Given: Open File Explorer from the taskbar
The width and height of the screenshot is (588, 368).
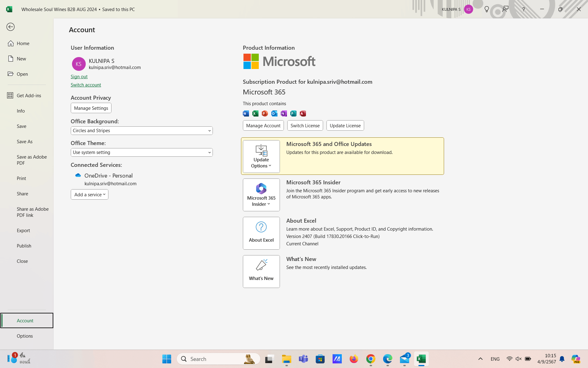Looking at the screenshot, I should 287,359.
